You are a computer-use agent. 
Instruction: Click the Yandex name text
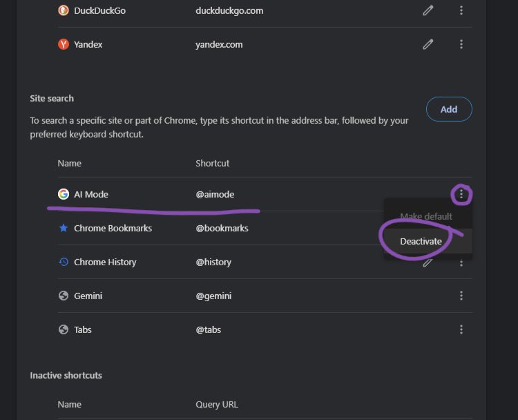click(88, 45)
